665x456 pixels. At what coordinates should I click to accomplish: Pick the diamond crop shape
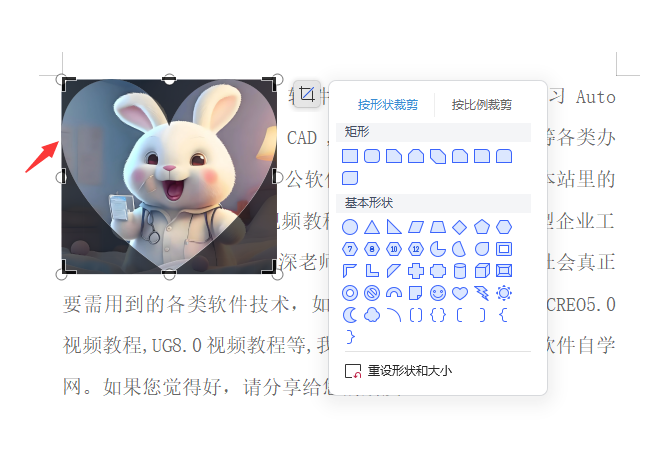[460, 227]
